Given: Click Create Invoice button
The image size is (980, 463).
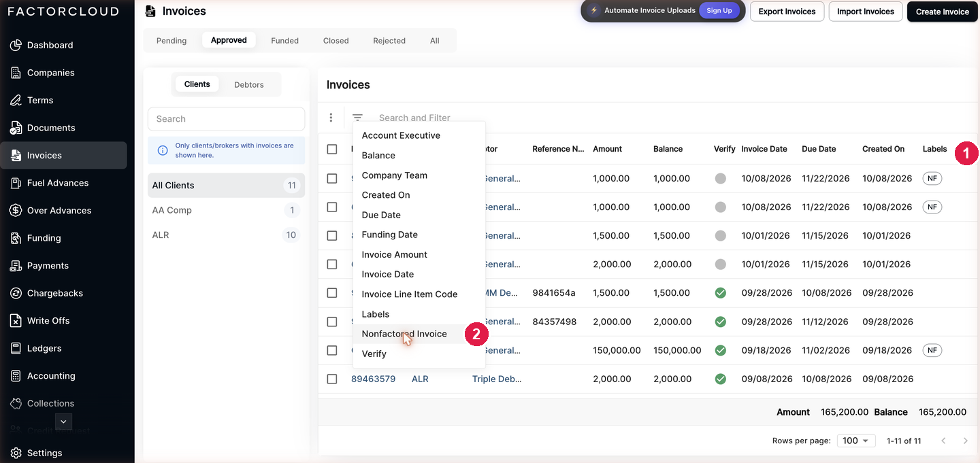Looking at the screenshot, I should 942,12.
